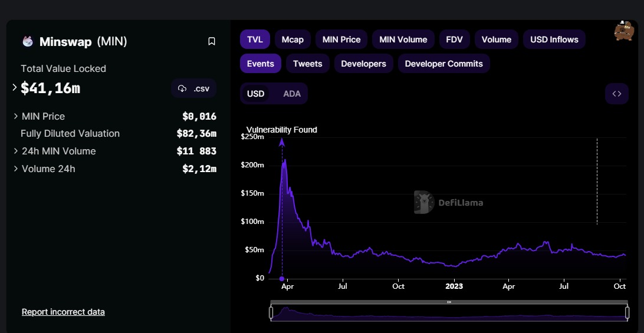The width and height of the screenshot is (644, 333).
Task: Enable the Developer Commits chart series
Action: click(x=443, y=64)
